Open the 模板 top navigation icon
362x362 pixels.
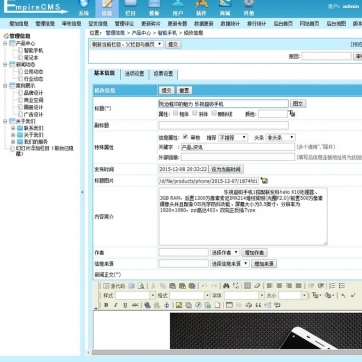(154, 7)
